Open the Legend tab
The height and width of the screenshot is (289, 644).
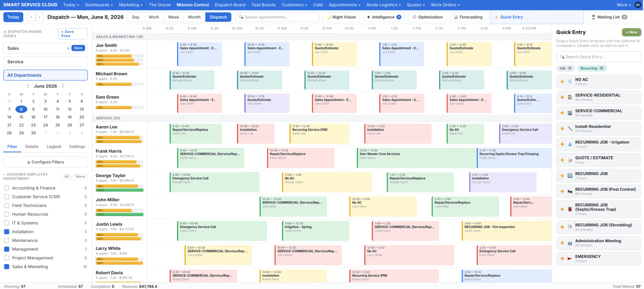(x=54, y=147)
